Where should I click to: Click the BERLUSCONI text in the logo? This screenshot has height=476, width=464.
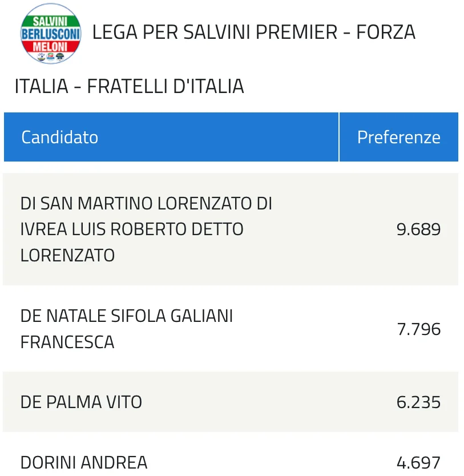[51, 34]
